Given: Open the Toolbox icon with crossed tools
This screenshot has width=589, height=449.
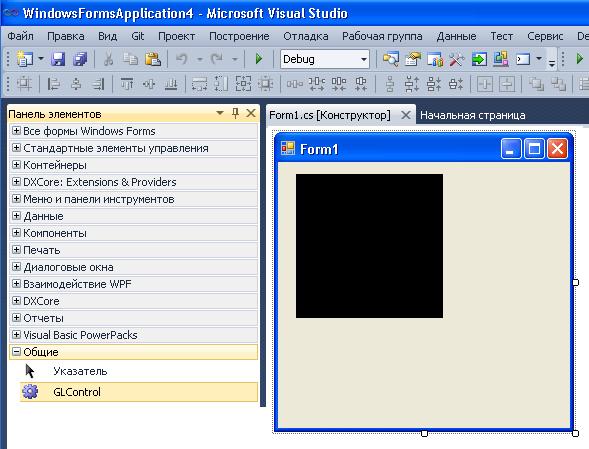Looking at the screenshot, I should click(x=457, y=59).
